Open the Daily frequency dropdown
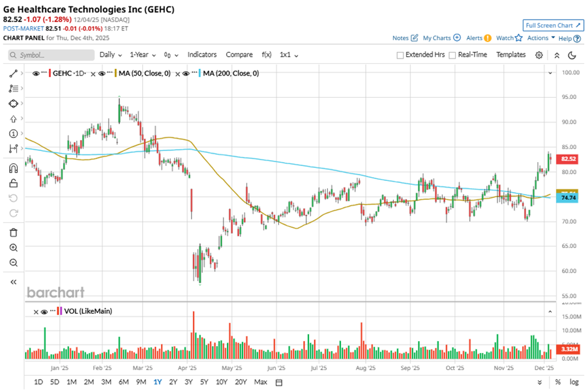 pos(111,55)
